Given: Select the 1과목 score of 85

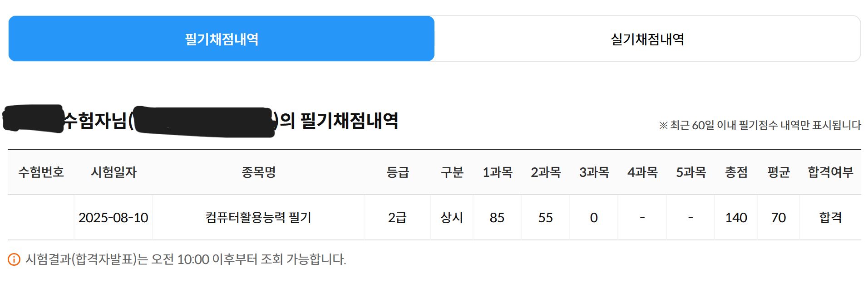Looking at the screenshot, I should [497, 218].
